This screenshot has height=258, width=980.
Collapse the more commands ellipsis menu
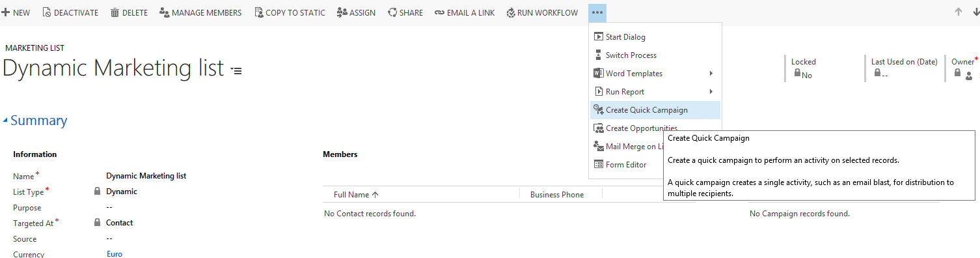[597, 12]
